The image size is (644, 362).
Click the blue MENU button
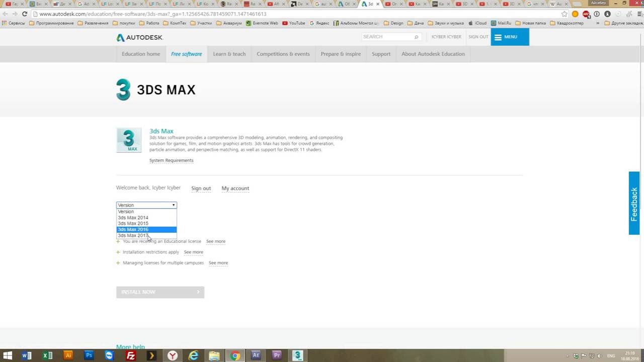click(510, 37)
